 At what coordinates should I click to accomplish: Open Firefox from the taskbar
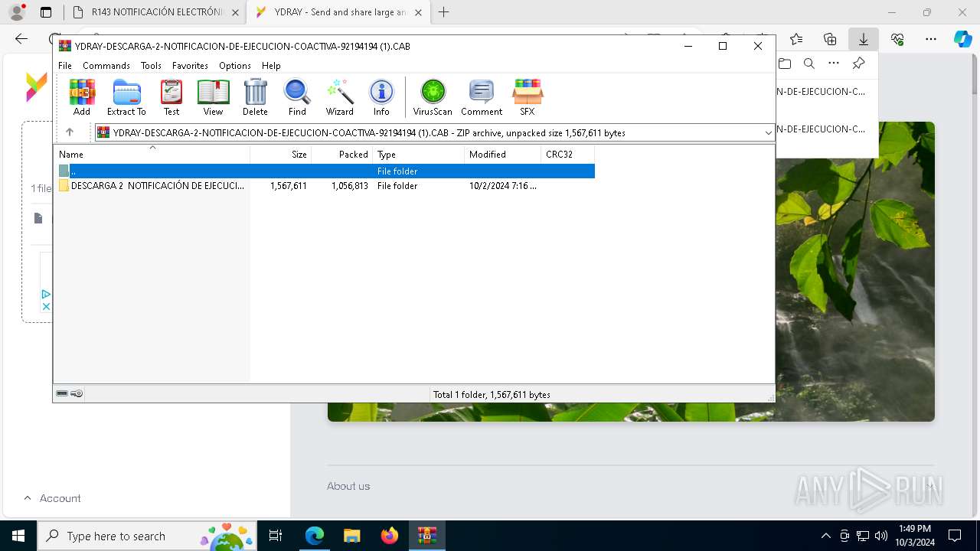[390, 536]
